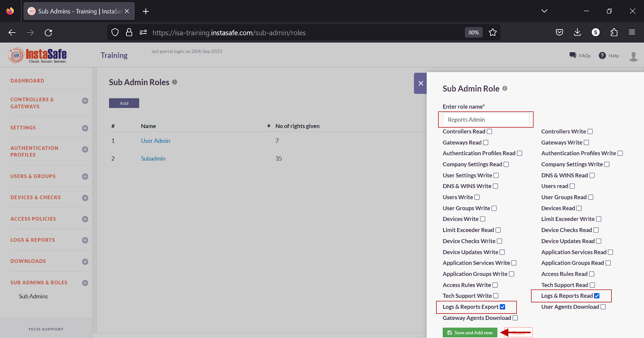Expand the Downloads sidebar section
The height and width of the screenshot is (338, 644).
pyautogui.click(x=85, y=262)
